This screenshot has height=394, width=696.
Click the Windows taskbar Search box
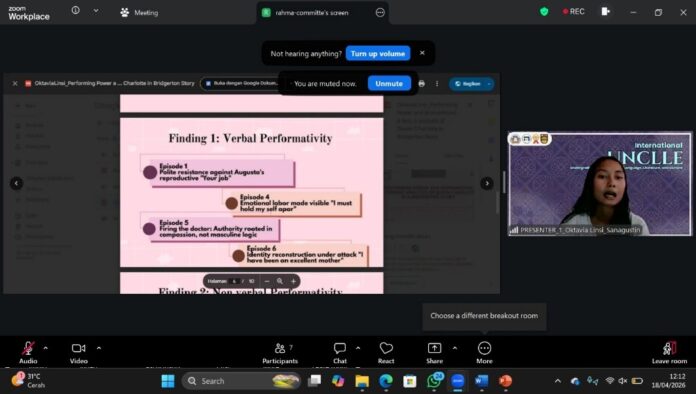[x=241, y=381]
